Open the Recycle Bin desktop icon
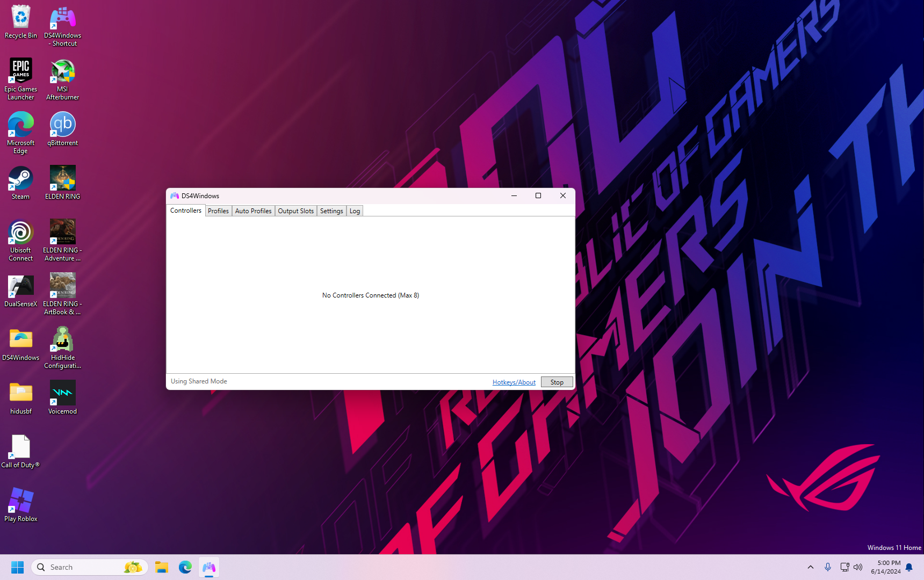924x580 pixels. pyautogui.click(x=21, y=22)
